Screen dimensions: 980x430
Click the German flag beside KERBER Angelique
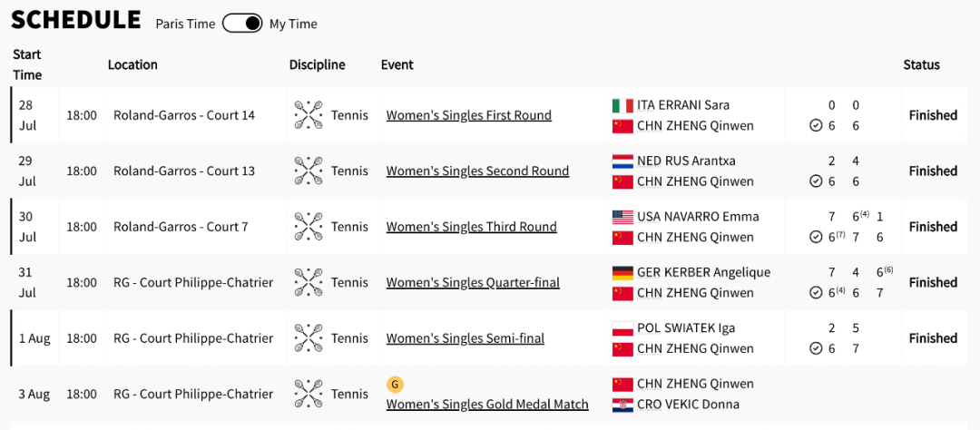point(622,272)
